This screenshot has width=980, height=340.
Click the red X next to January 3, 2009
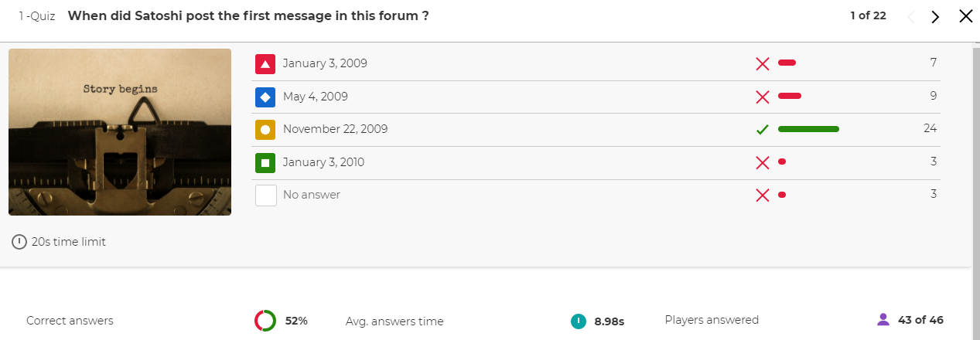[x=762, y=64]
